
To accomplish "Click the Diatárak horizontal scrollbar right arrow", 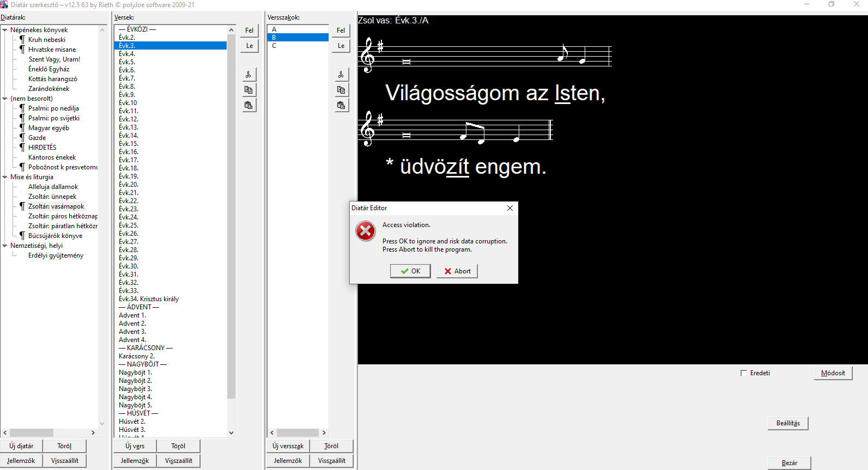I will (93, 432).
